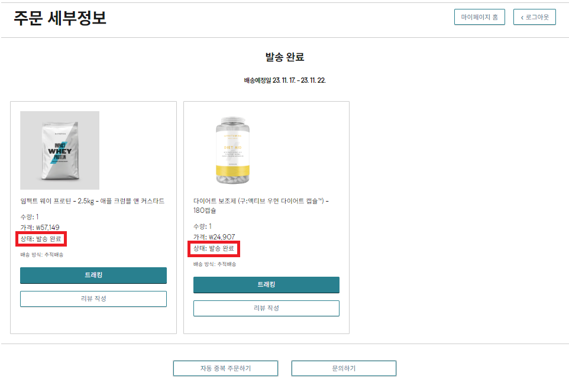Click the 주문 세부정보 page heading

(60, 18)
